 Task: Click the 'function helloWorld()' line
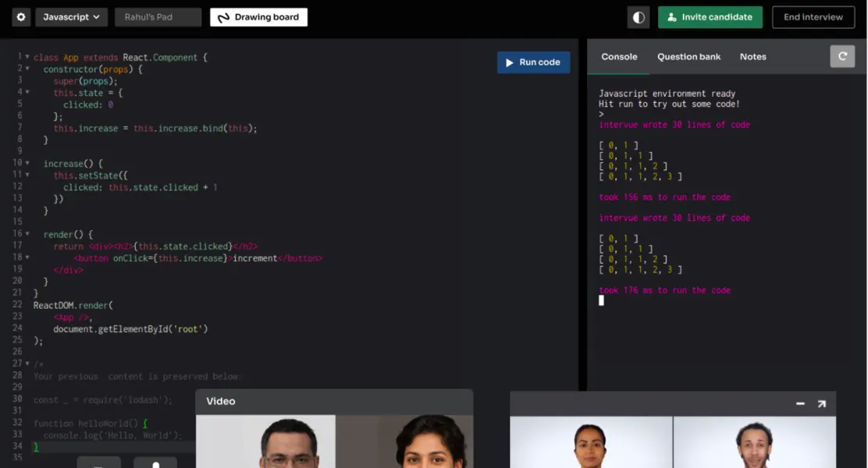(91, 424)
